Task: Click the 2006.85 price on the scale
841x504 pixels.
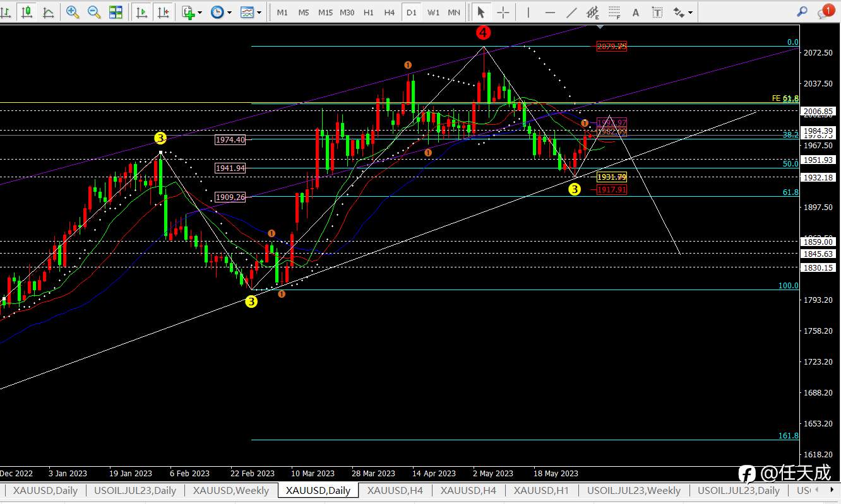Action: coord(818,112)
